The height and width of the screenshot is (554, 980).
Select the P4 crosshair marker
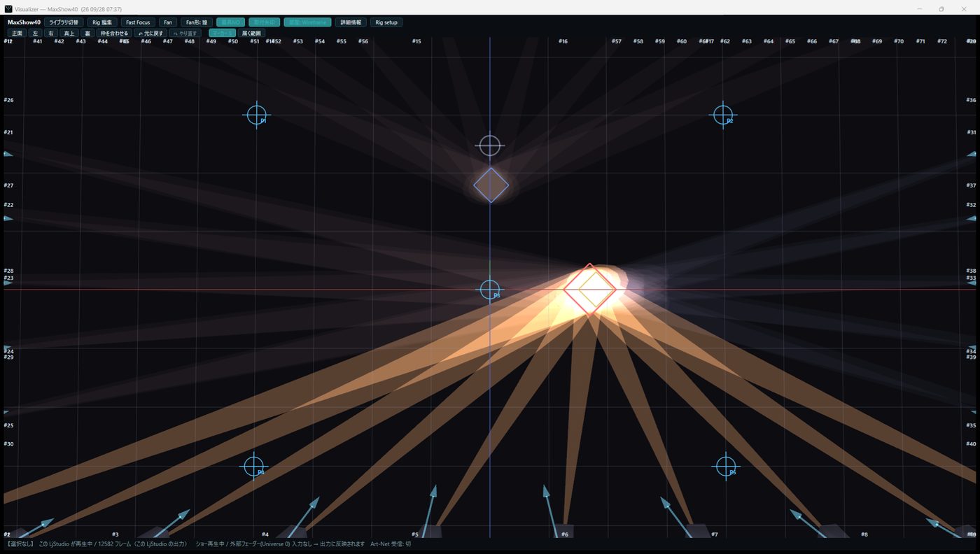pos(254,466)
